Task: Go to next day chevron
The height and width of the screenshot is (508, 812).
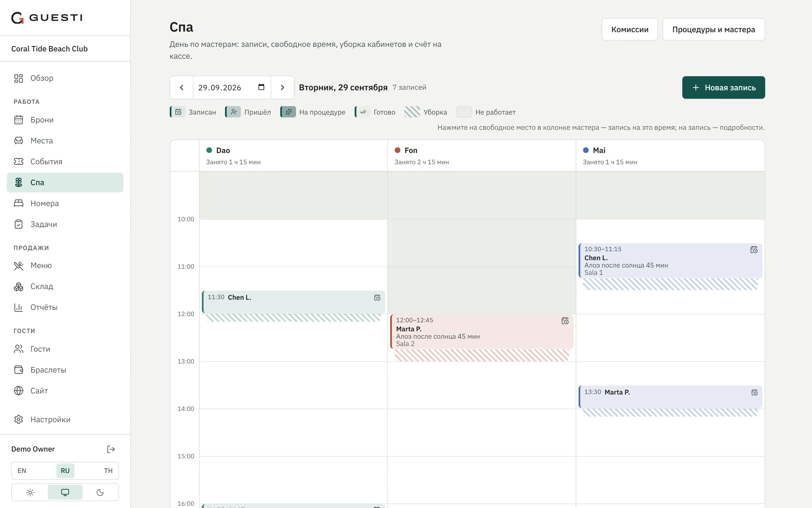Action: [x=283, y=87]
